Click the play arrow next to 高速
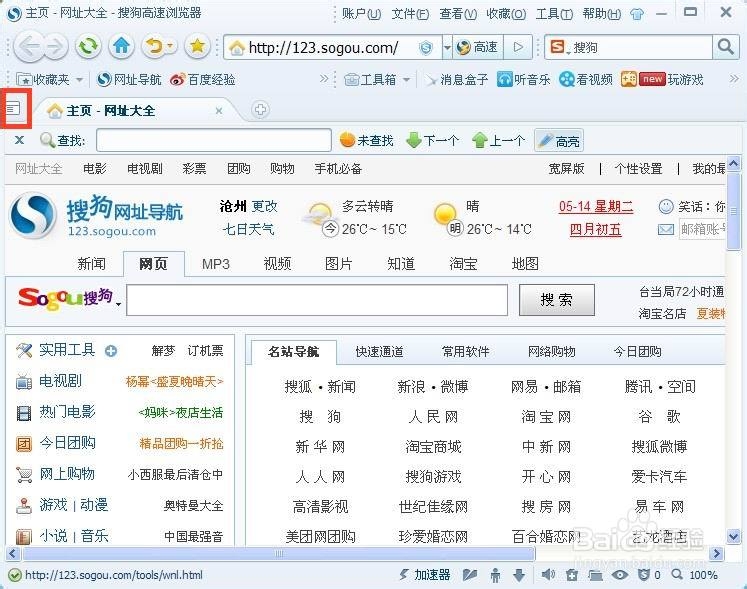 518,47
